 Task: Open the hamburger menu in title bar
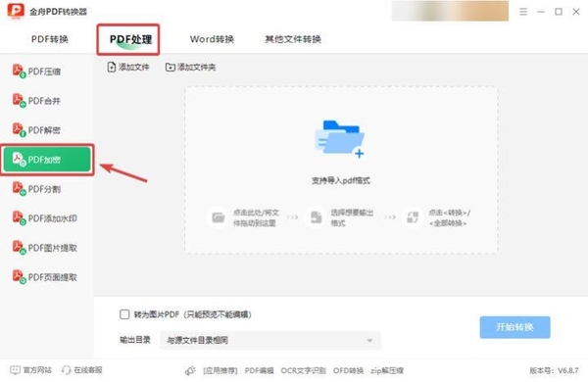pos(523,12)
